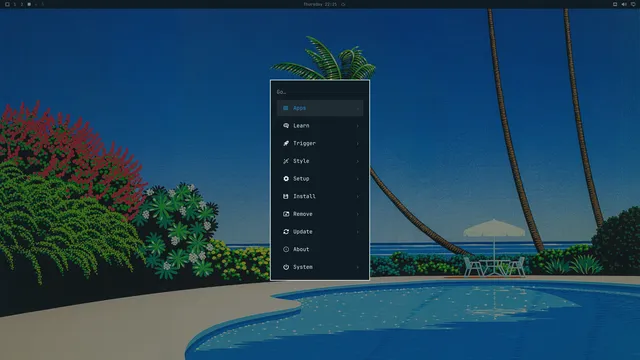Click the Learn icon in menu
640x360 pixels.
pyautogui.click(x=286, y=126)
